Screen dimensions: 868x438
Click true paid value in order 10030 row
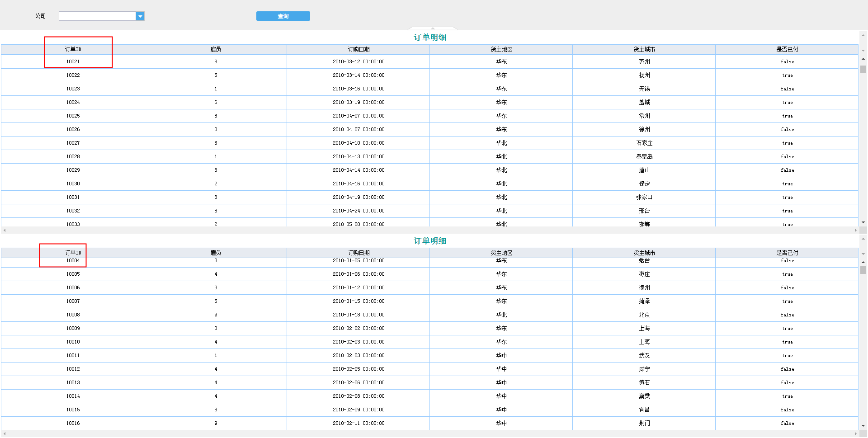click(787, 184)
